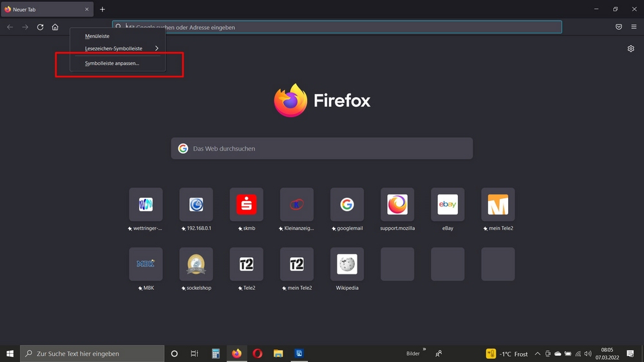The image size is (644, 362).
Task: Open the Firefox hamburger application menu
Action: coord(634,27)
